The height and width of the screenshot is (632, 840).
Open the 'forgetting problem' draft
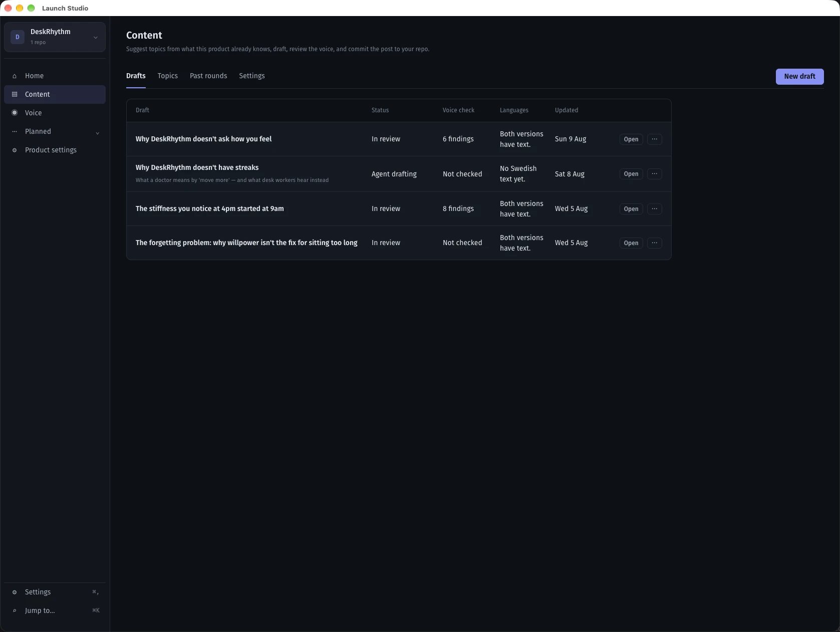pyautogui.click(x=631, y=243)
